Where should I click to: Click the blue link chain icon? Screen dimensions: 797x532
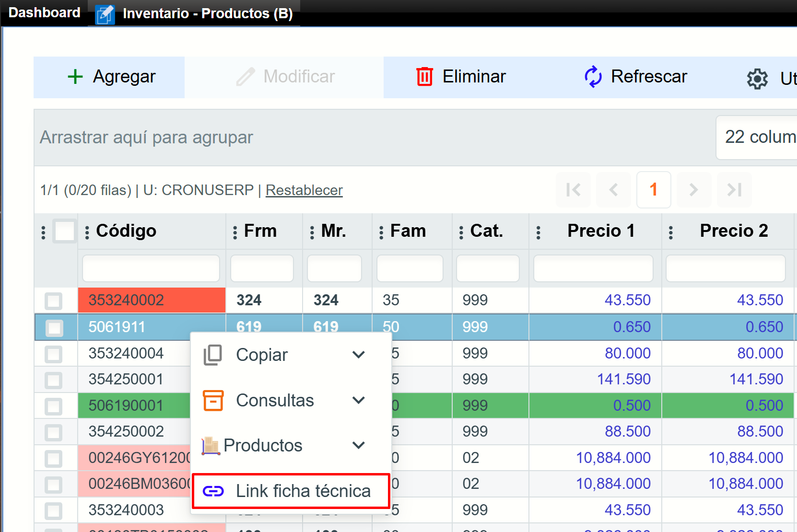(213, 491)
